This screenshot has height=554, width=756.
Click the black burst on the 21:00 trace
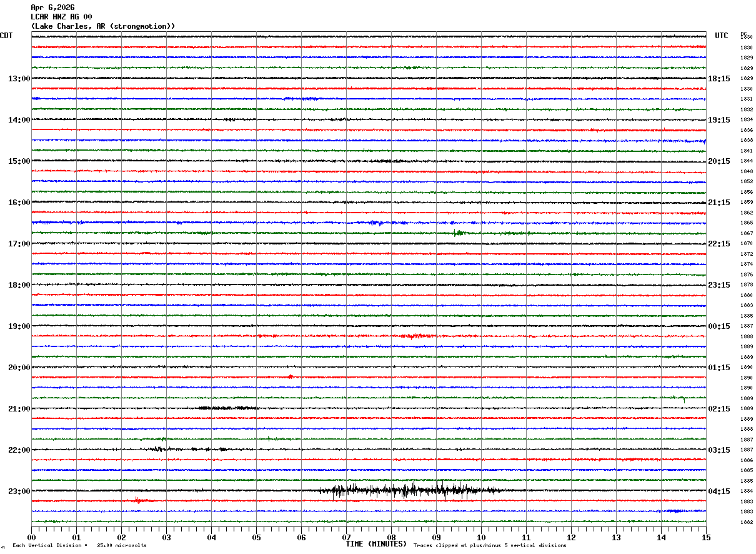pos(228,408)
